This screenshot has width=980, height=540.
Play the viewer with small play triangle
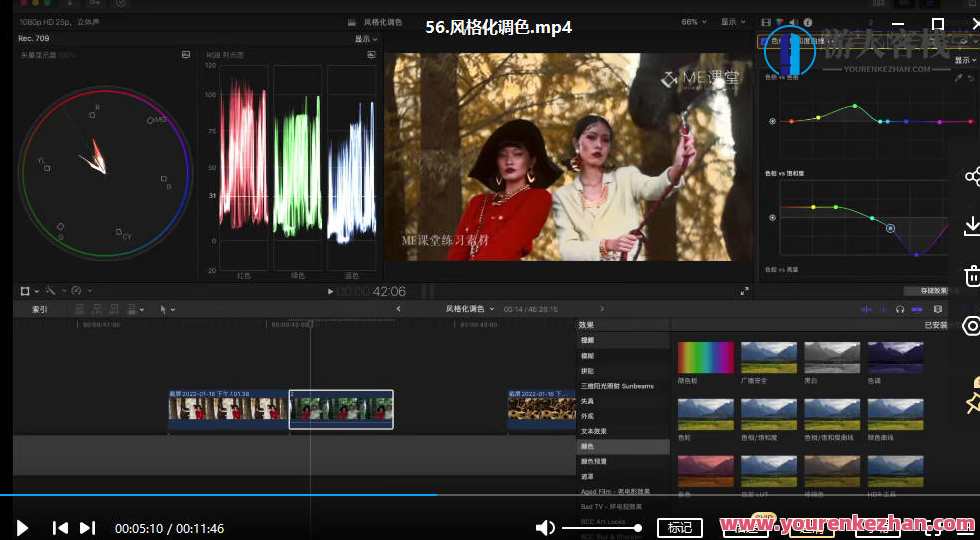(330, 291)
